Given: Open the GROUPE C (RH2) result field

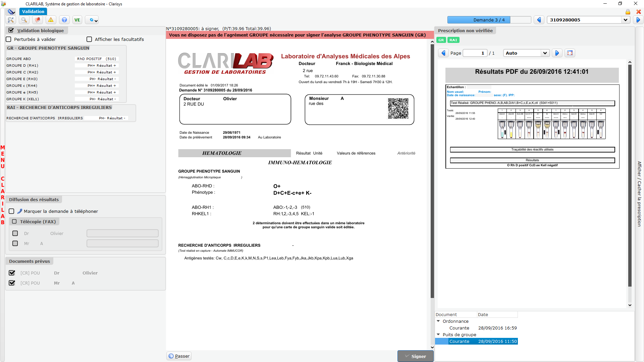Looking at the screenshot, I should (x=97, y=72).
